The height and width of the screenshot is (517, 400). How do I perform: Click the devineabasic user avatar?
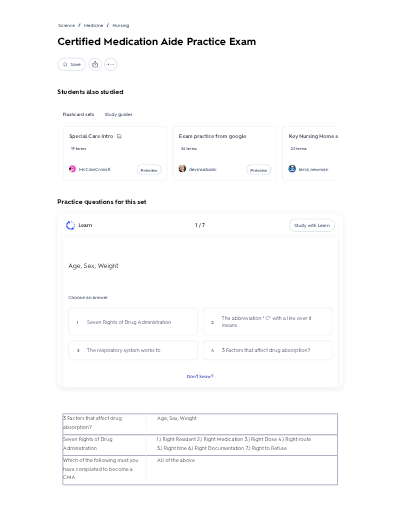click(x=182, y=169)
